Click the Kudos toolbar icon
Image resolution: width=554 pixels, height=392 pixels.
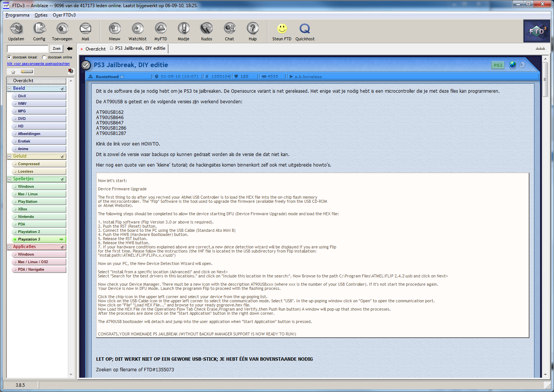click(207, 29)
